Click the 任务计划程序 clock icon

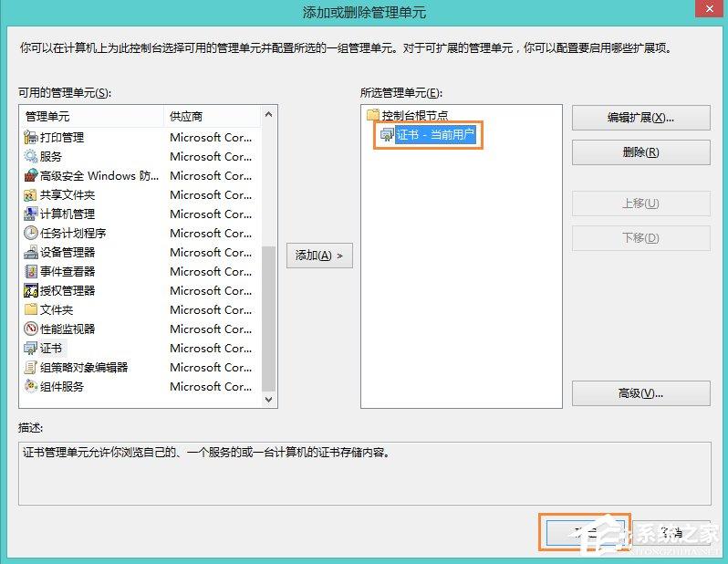click(31, 233)
